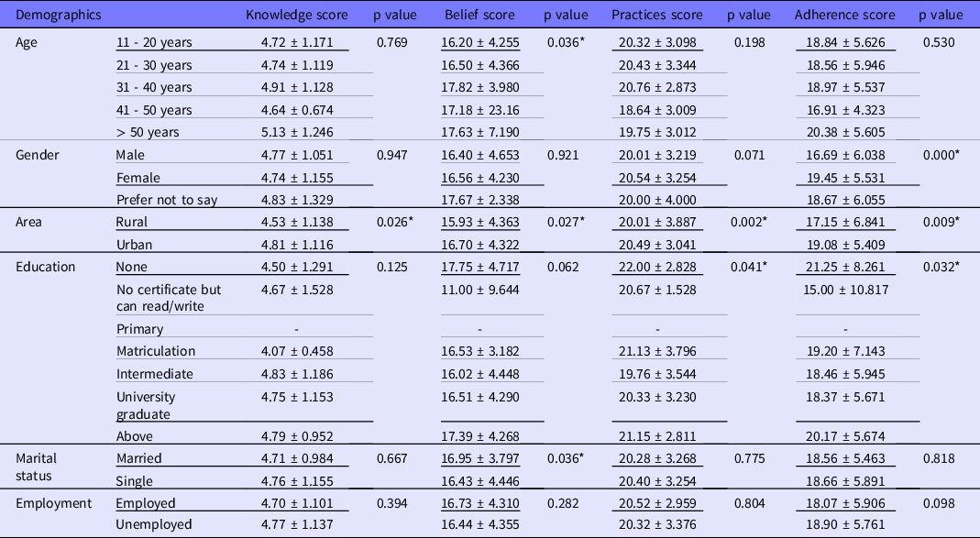Viewport: 980px width, 538px height.
Task: Select the Matriculation row label
Action: coord(156,351)
